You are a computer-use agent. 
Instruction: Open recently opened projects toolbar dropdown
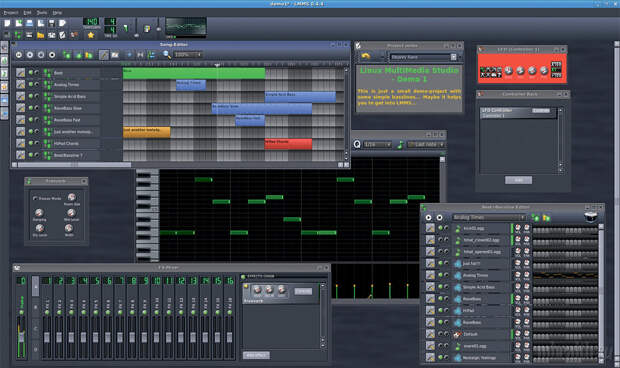coord(41,23)
